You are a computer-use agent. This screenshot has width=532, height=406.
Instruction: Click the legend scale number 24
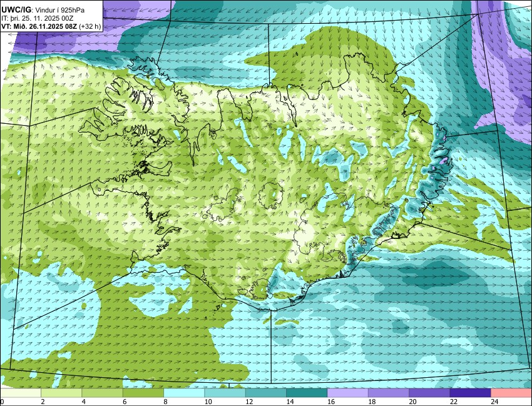coord(494,402)
